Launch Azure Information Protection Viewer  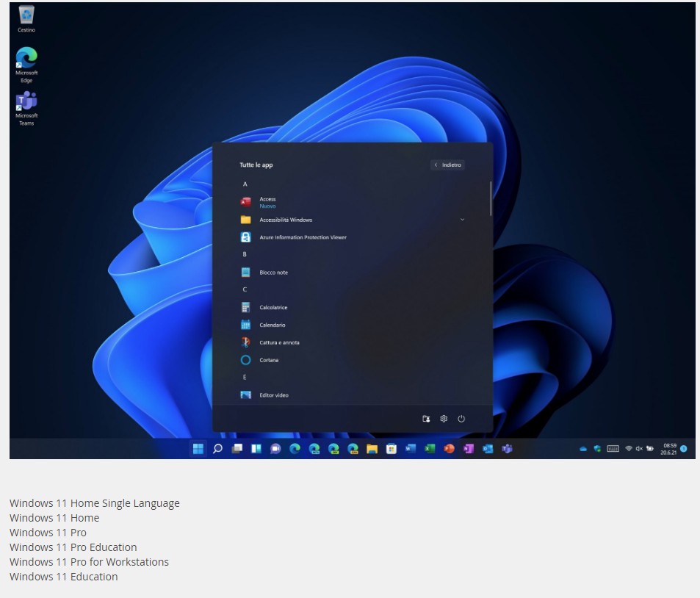click(353, 237)
